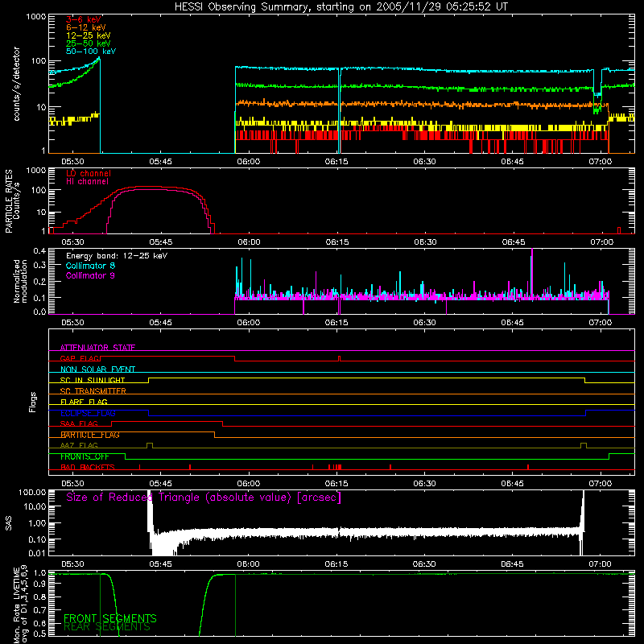Image resolution: width=644 pixels, height=644 pixels.
Task: Click the 05:45 tick under the particle rates plot
Action: [160, 242]
